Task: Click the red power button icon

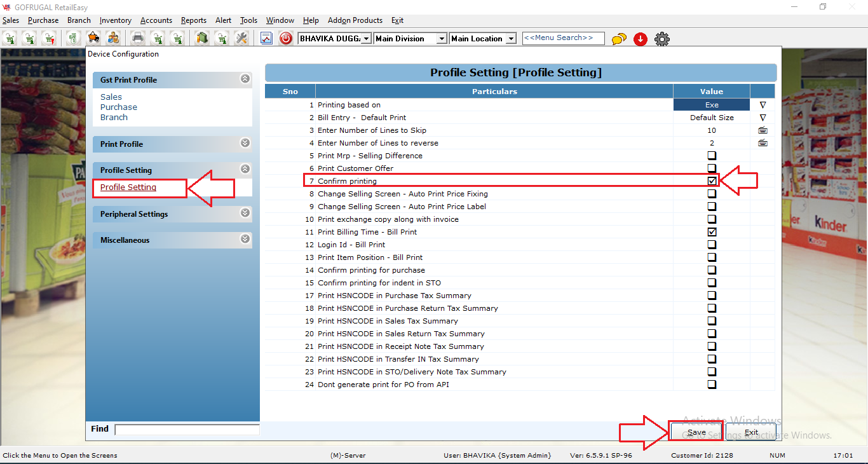Action: click(x=286, y=38)
